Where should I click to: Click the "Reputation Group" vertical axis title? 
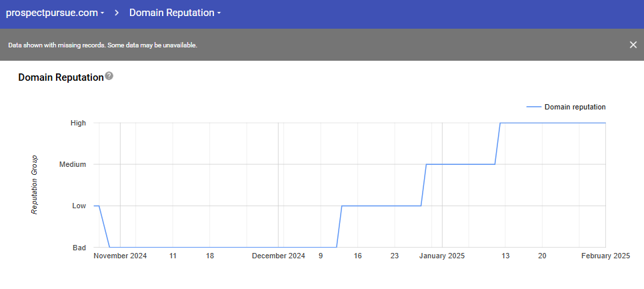pos(35,185)
